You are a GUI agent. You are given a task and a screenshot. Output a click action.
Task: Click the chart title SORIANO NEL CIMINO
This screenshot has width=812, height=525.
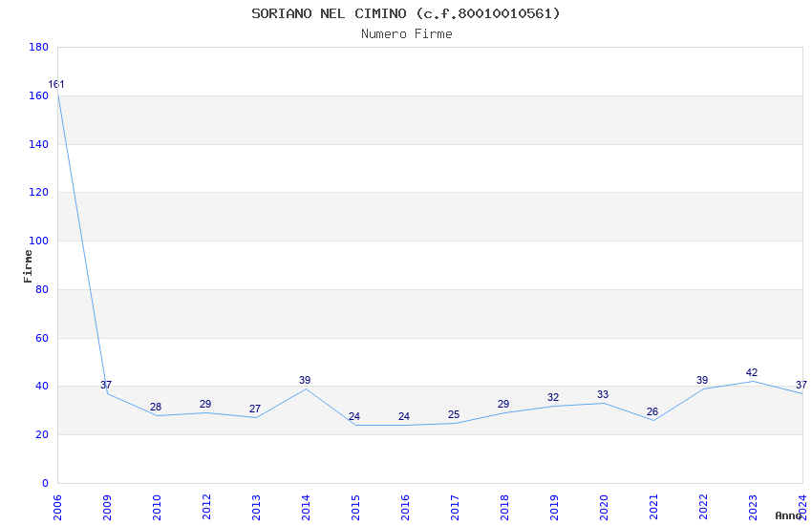click(406, 13)
